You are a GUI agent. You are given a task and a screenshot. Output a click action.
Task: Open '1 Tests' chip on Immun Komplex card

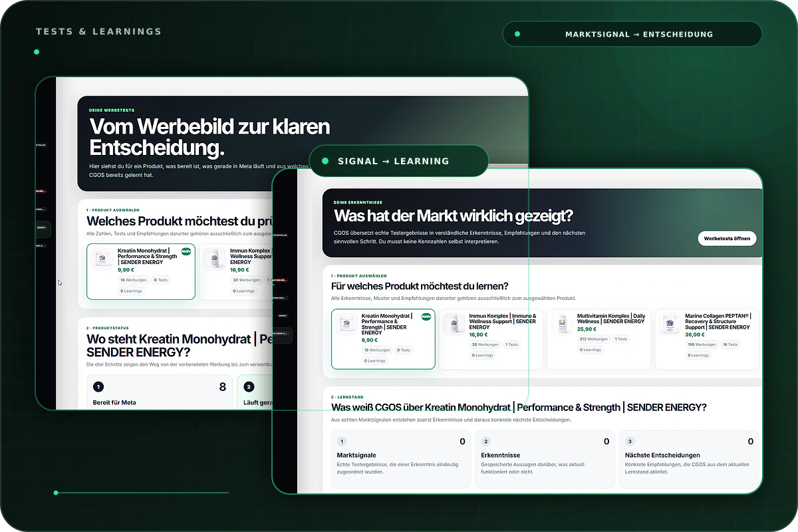point(511,344)
